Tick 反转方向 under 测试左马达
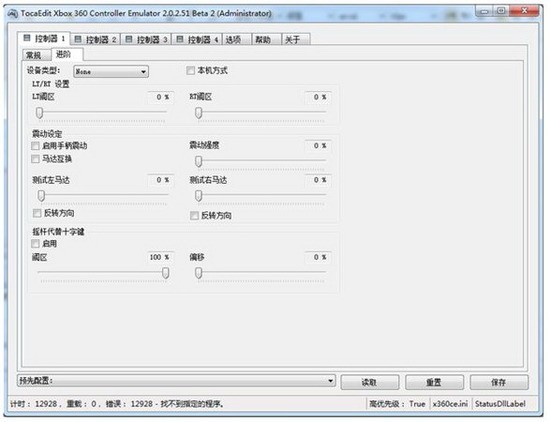The image size is (550, 422). point(37,213)
